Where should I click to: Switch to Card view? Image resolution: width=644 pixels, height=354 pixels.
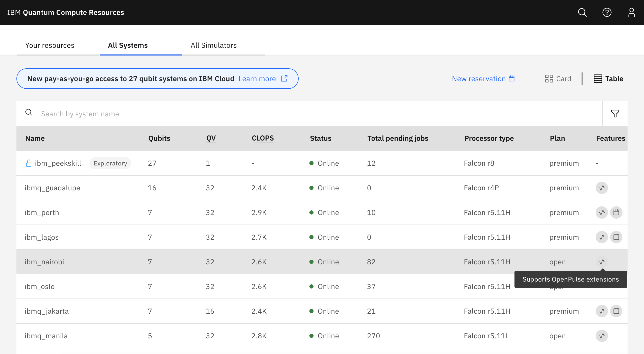click(x=558, y=79)
